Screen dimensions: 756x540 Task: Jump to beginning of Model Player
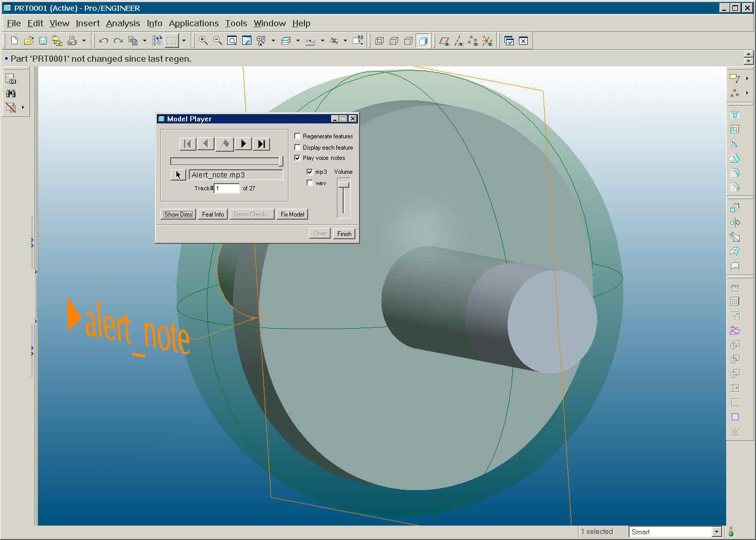point(188,144)
